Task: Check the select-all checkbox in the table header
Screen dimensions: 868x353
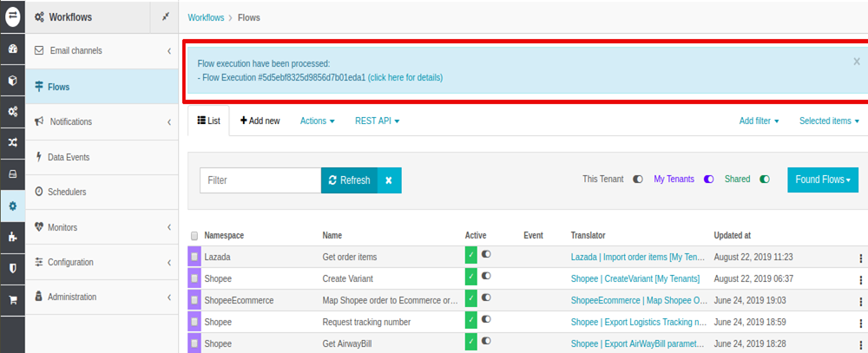Action: [194, 236]
